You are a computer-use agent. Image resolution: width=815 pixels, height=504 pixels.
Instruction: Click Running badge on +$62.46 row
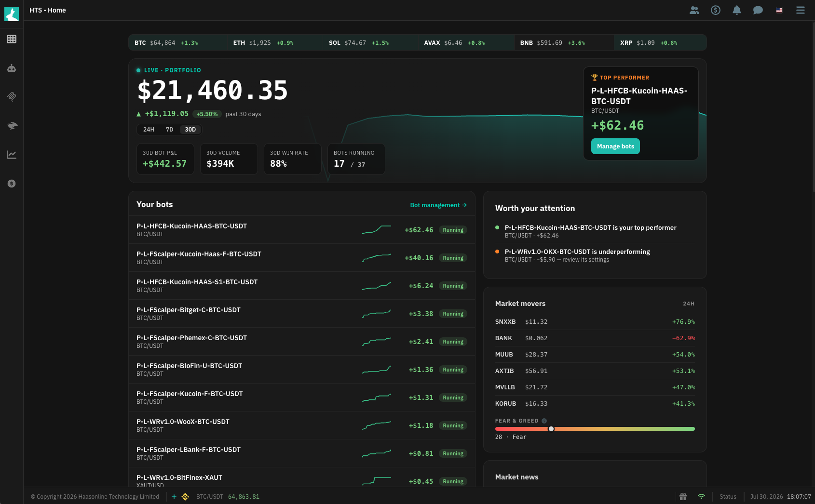[453, 230]
